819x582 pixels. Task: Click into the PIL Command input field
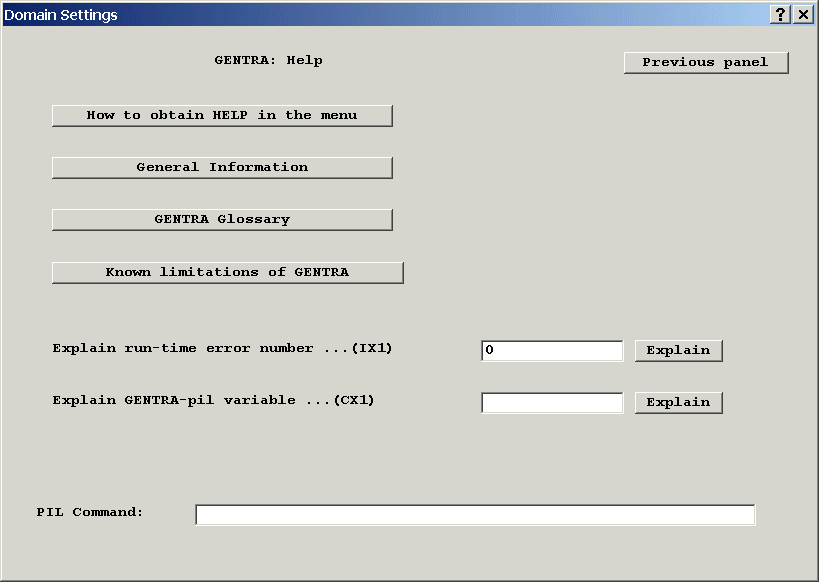point(475,514)
